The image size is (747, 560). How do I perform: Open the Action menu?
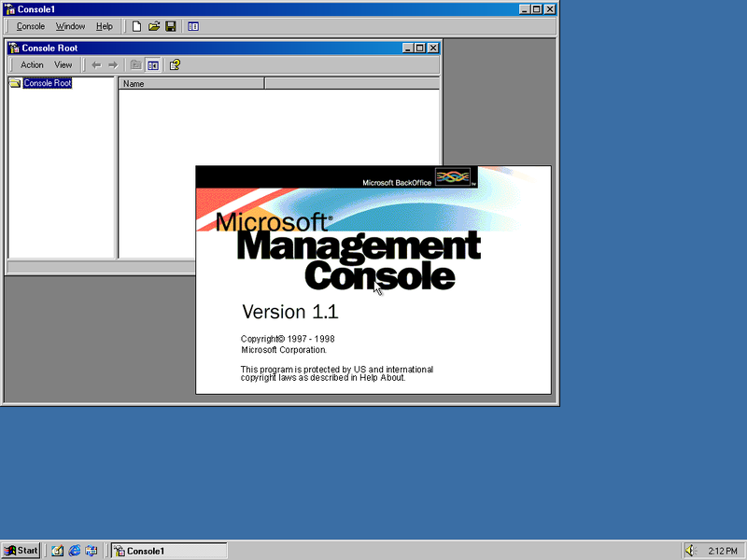click(32, 64)
